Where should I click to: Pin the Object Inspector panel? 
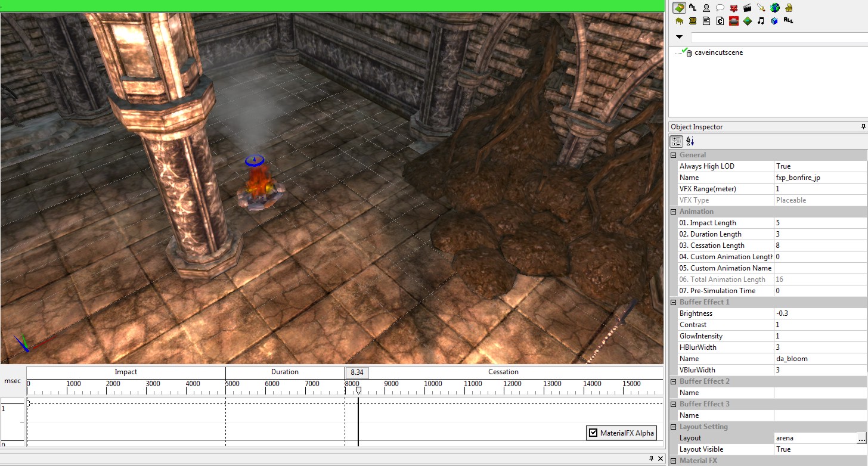tap(863, 127)
